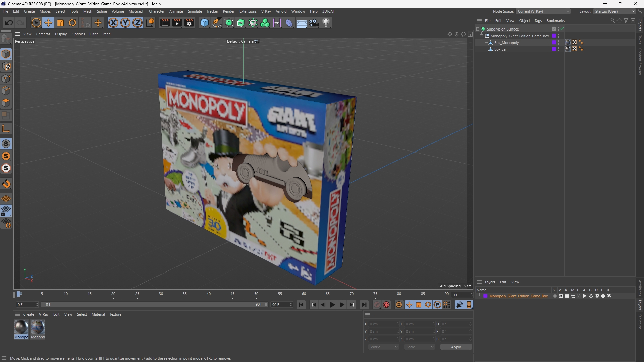
Task: Click Monopoly layer purple color swatch
Action: click(485, 296)
